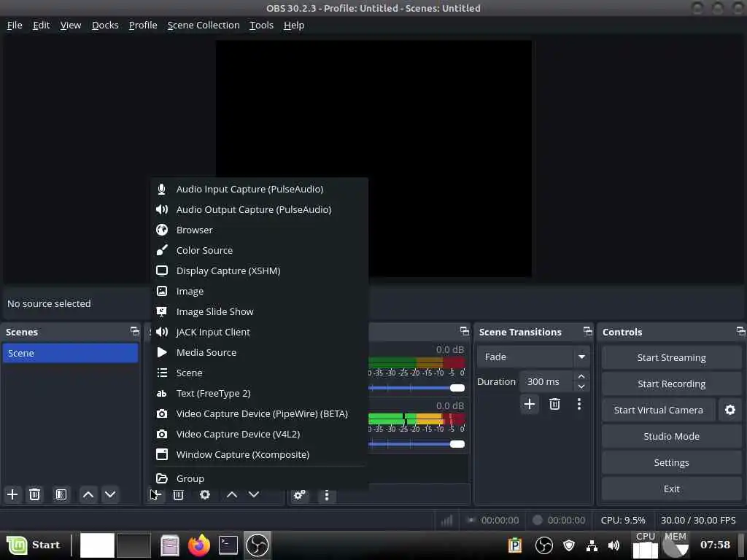Viewport: 747px width, 560px height.
Task: Select Display Capture (XSHM)
Action: pos(260,271)
